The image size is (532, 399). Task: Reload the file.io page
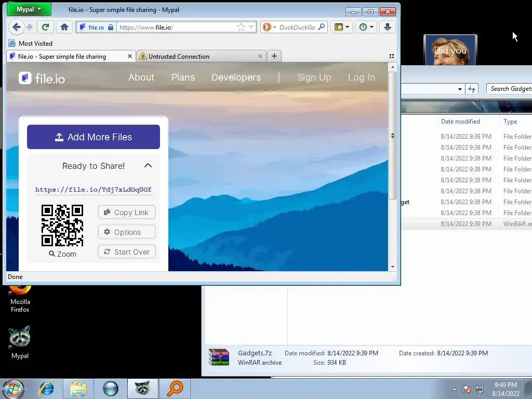(x=46, y=27)
